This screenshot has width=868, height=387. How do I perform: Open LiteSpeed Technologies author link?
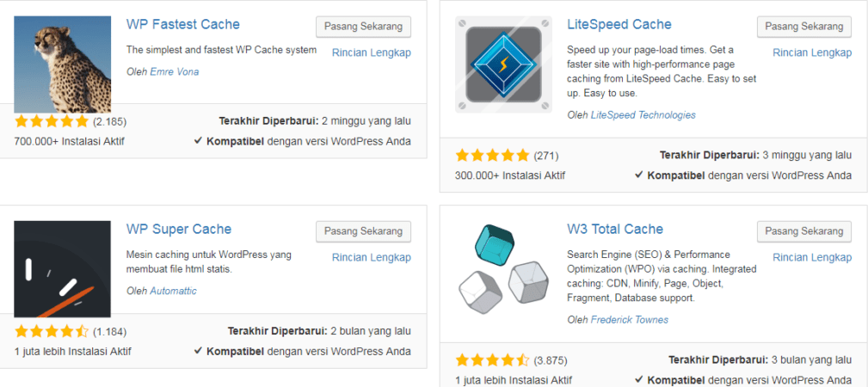[643, 115]
